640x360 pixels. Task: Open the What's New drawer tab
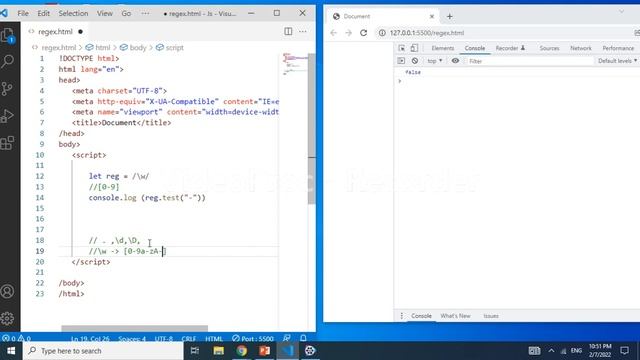click(x=455, y=316)
